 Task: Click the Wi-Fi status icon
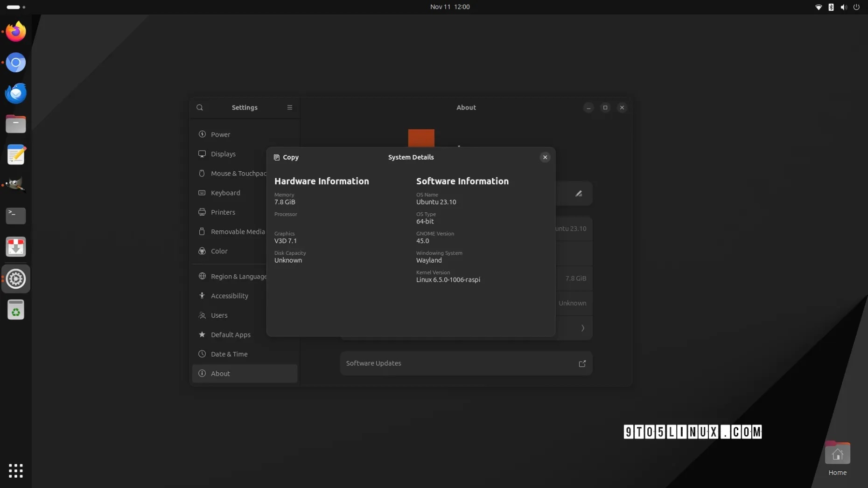818,7
